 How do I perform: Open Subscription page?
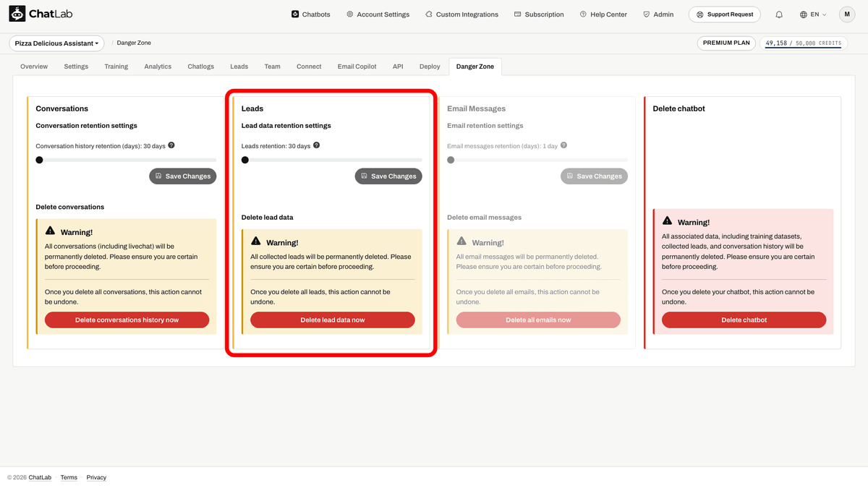pyautogui.click(x=539, y=14)
